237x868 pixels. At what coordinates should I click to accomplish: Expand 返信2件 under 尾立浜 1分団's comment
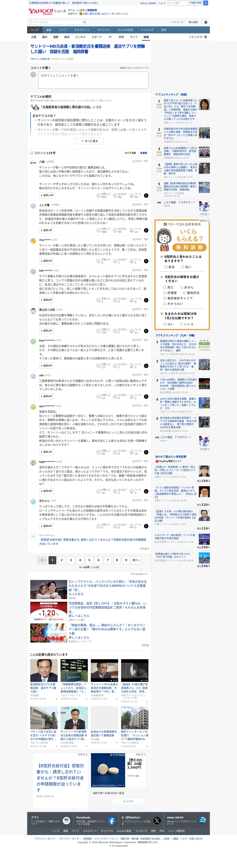46,331
